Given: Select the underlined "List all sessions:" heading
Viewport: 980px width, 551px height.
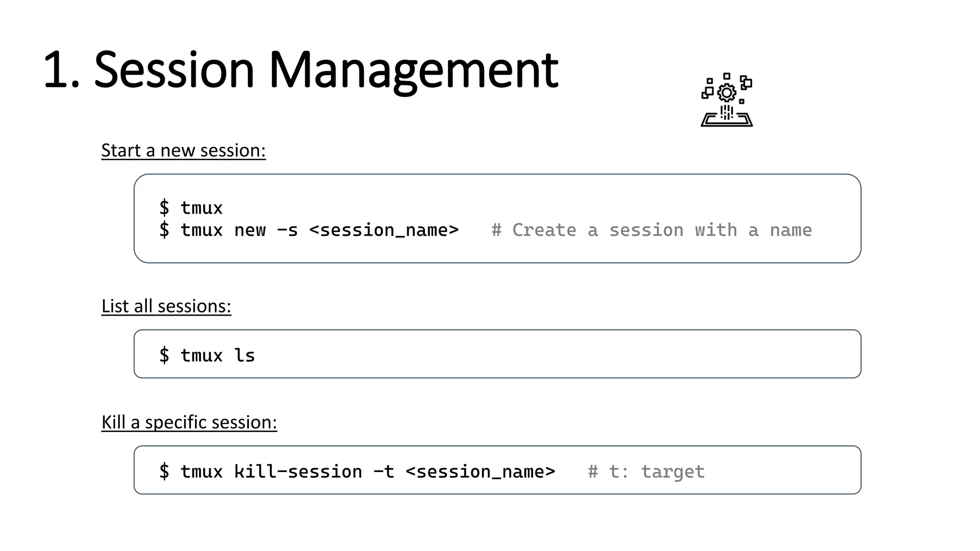Looking at the screenshot, I should tap(166, 306).
